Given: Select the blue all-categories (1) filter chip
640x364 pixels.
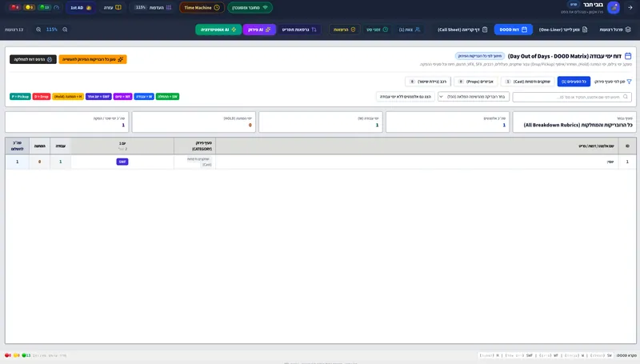Looking at the screenshot, I should coord(574,82).
